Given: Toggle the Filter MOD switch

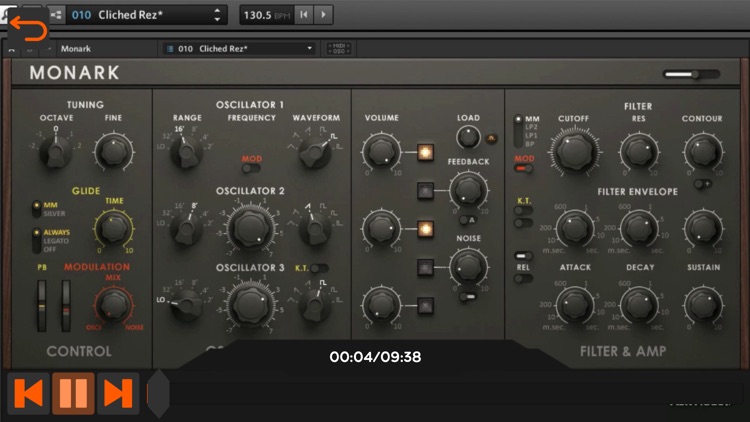Looking at the screenshot, I should tap(523, 168).
